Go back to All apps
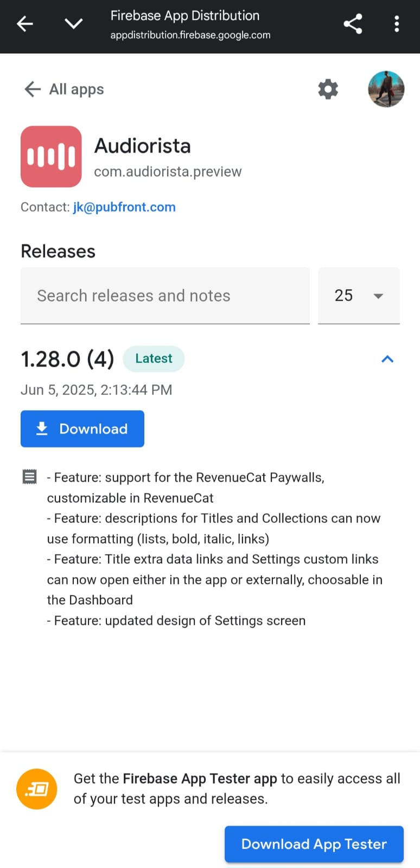The height and width of the screenshot is (868, 420). 63,89
